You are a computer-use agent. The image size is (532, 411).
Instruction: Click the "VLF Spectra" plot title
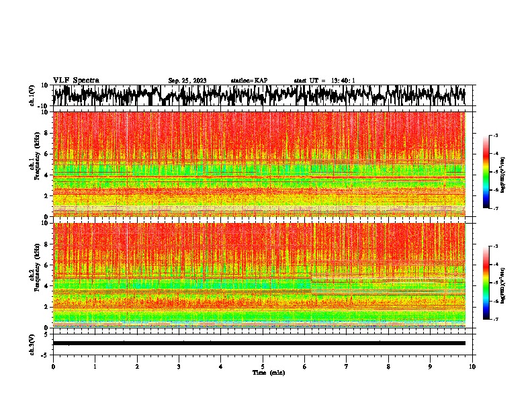(x=76, y=81)
